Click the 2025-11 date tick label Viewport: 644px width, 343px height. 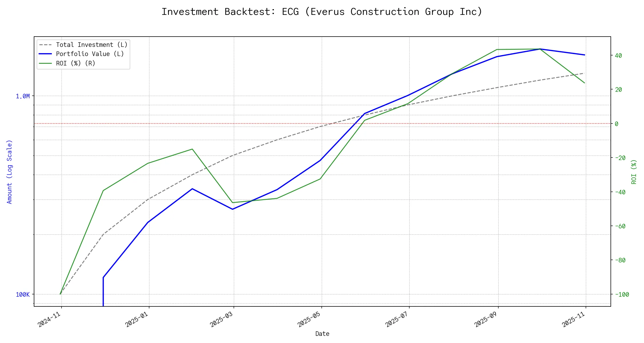coord(574,320)
